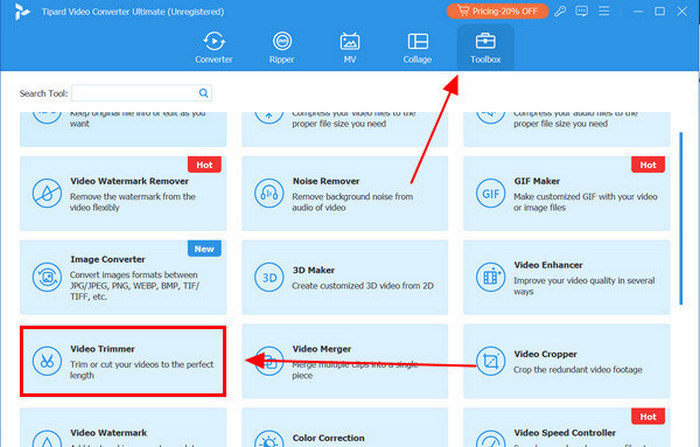Click the Video Watermark Remover icon
Image resolution: width=700 pixels, height=447 pixels.
pos(47,193)
